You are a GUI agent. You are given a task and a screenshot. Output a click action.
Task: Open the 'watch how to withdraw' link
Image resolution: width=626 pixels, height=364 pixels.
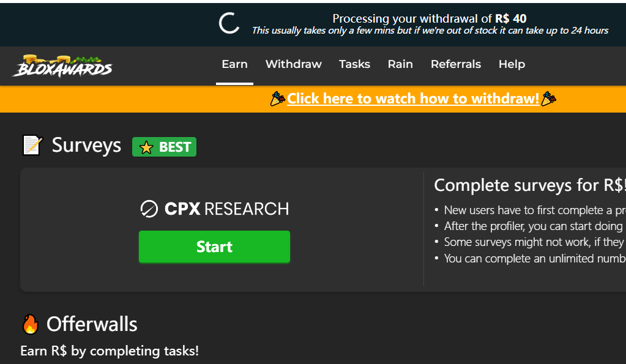tap(413, 98)
